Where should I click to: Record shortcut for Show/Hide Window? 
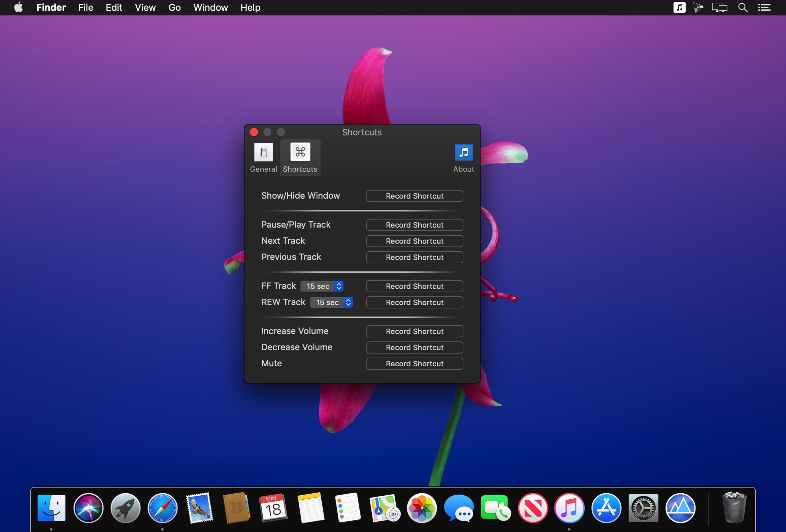click(415, 196)
